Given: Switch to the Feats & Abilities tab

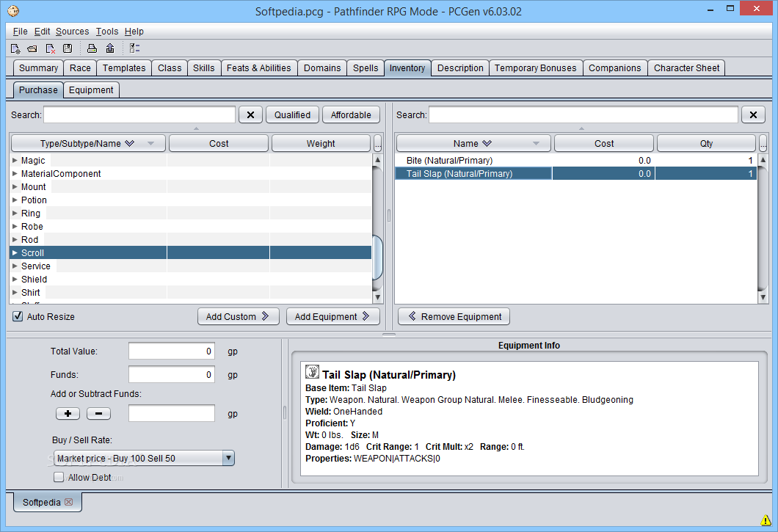Looking at the screenshot, I should 258,68.
